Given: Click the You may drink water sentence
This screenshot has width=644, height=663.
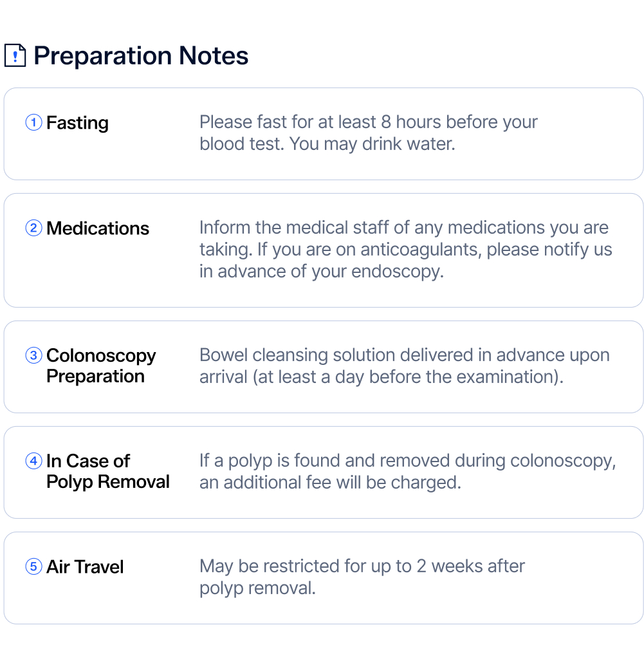Looking at the screenshot, I should 372,144.
